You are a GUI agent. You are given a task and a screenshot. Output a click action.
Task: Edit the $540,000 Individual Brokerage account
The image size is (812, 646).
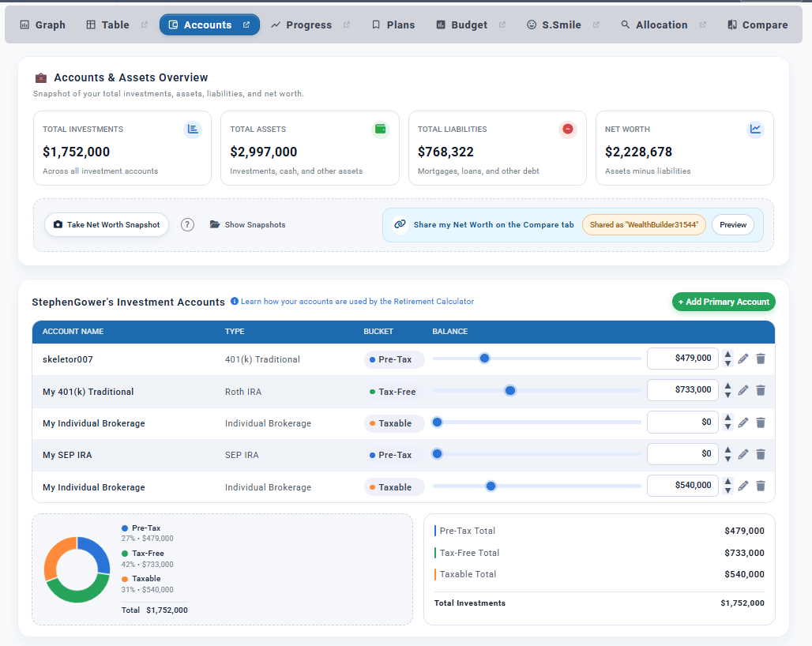(742, 486)
